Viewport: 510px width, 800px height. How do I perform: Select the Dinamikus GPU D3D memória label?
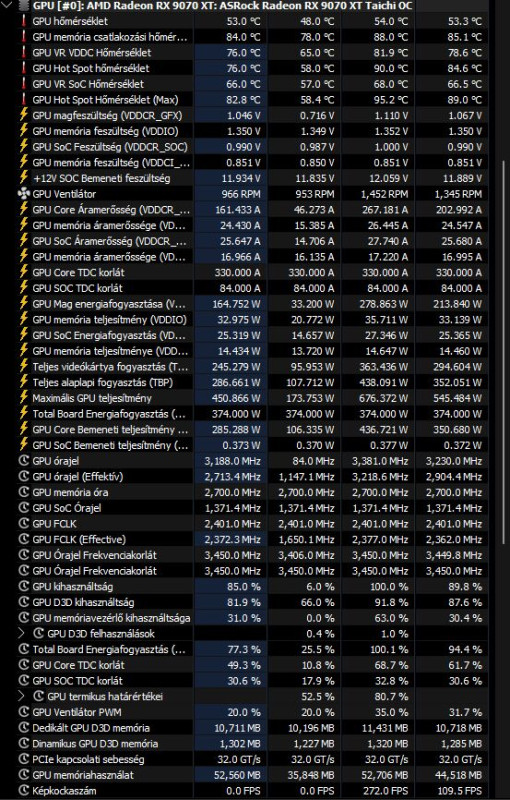(x=95, y=744)
